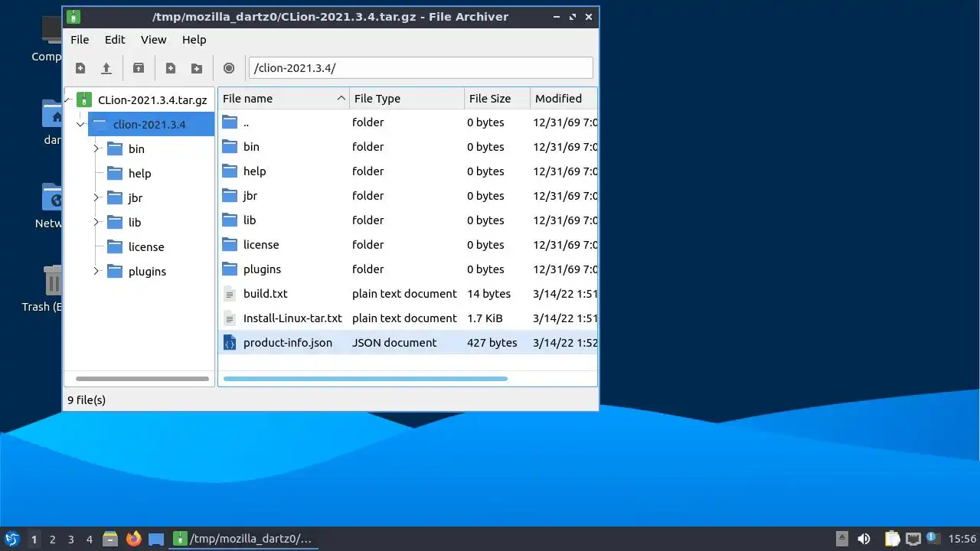The image size is (980, 551).
Task: Select the help row in file list
Action: [408, 171]
